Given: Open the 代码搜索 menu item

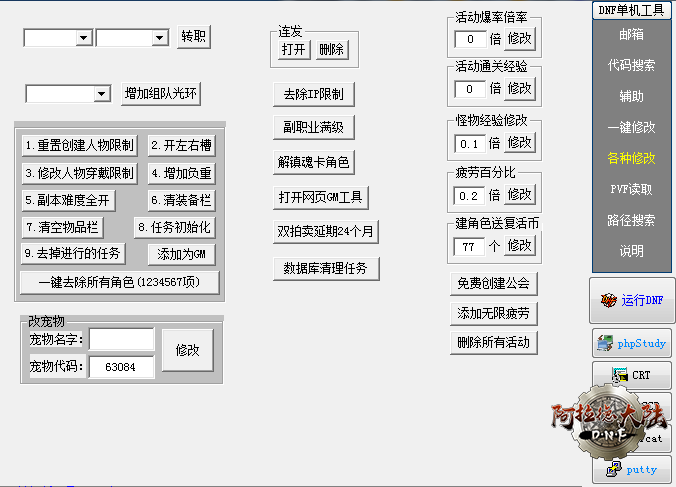Looking at the screenshot, I should pyautogui.click(x=632, y=65).
